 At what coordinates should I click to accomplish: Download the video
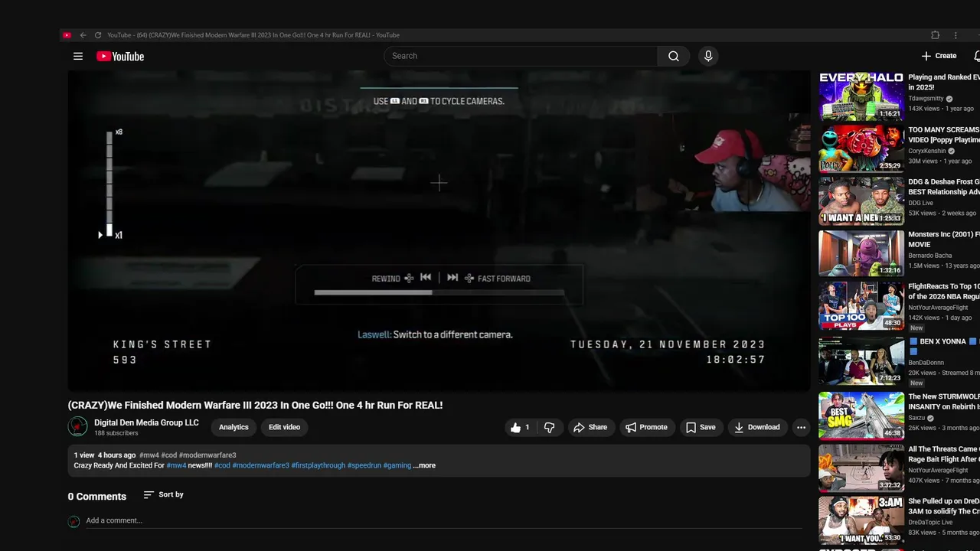(x=756, y=428)
